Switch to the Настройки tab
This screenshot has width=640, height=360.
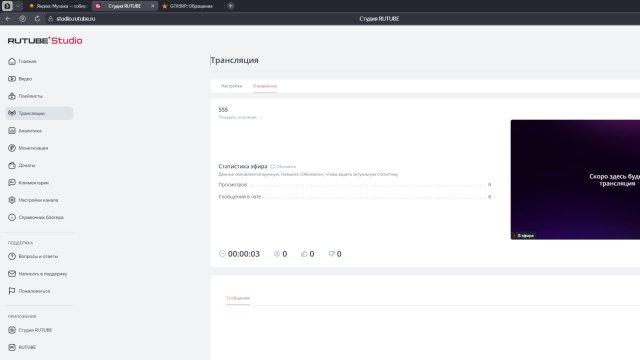coord(231,86)
